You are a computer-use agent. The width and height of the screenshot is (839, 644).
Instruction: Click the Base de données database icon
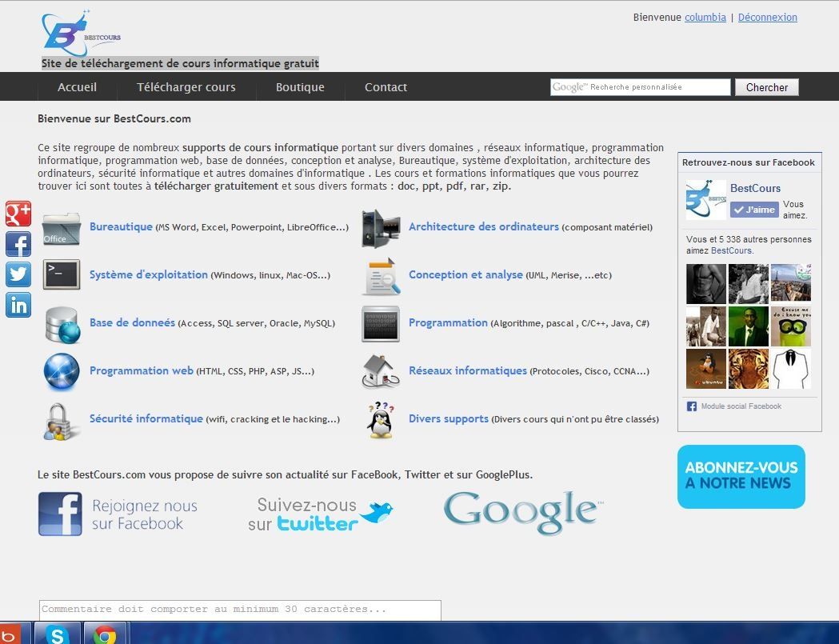point(62,324)
